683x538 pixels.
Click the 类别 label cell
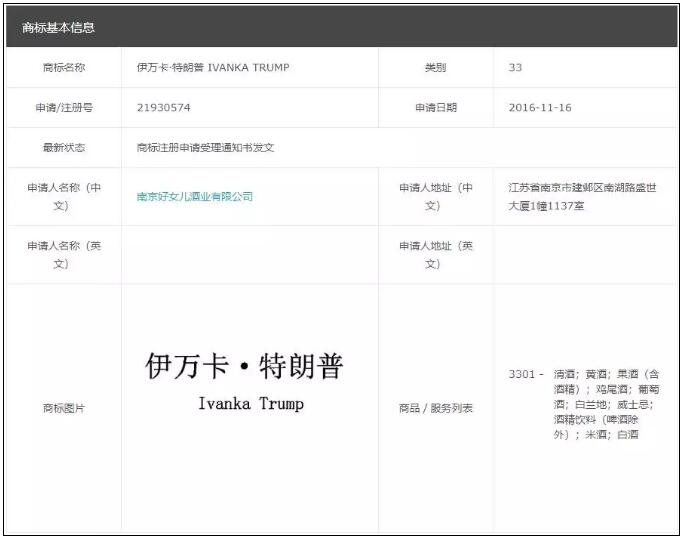pos(436,68)
